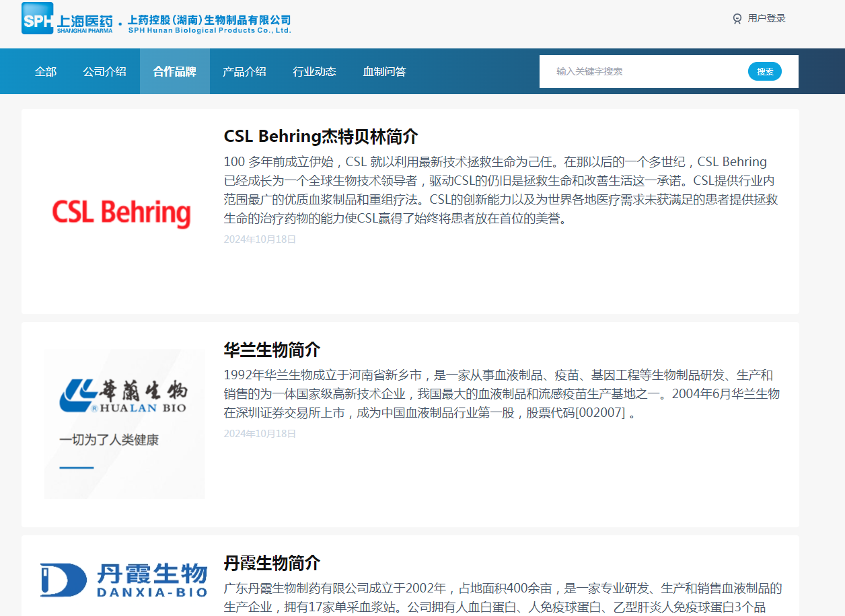Image resolution: width=845 pixels, height=616 pixels.
Task: Open the 用户登录 link
Action: tap(766, 19)
